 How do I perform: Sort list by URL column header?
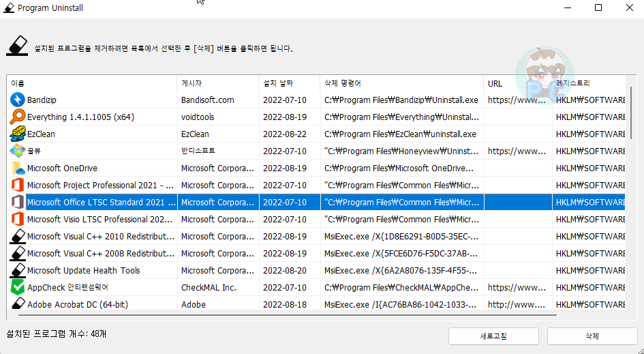click(518, 83)
